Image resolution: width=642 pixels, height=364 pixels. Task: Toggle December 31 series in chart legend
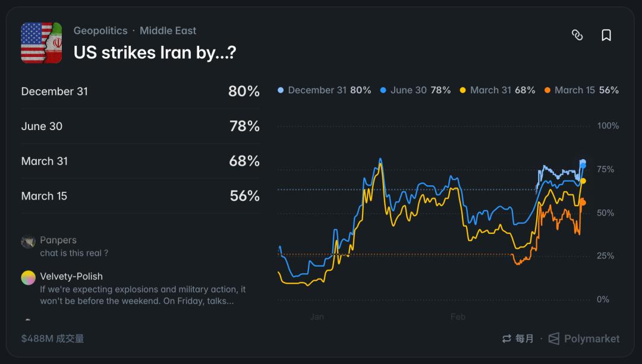coord(325,90)
